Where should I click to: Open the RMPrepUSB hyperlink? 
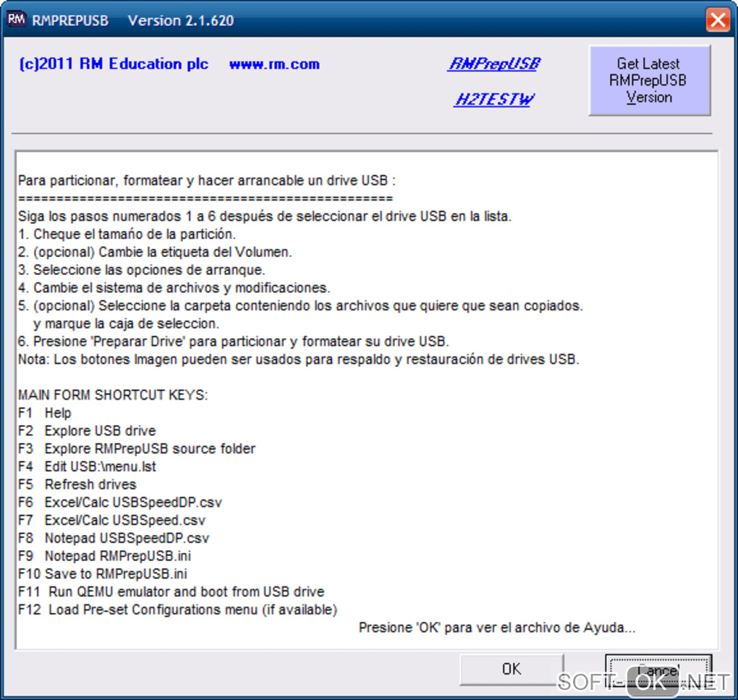(494, 64)
